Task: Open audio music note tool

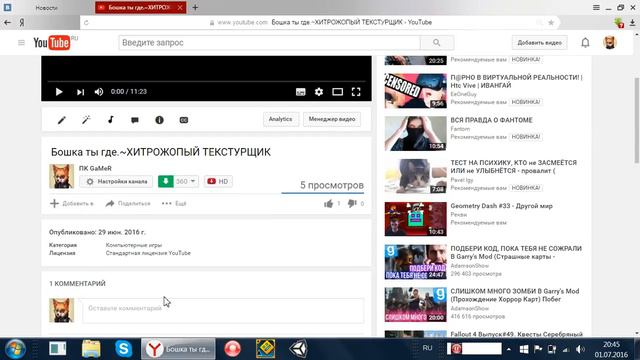Action: [x=111, y=120]
